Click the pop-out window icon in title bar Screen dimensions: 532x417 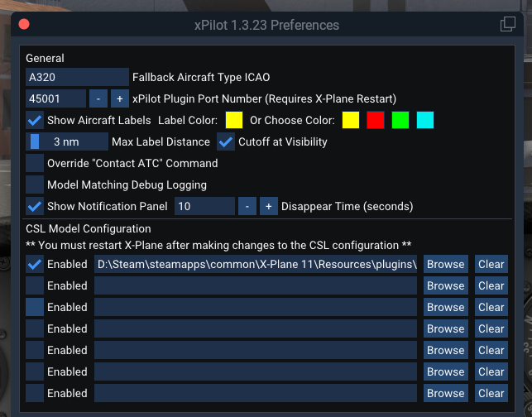click(x=508, y=24)
